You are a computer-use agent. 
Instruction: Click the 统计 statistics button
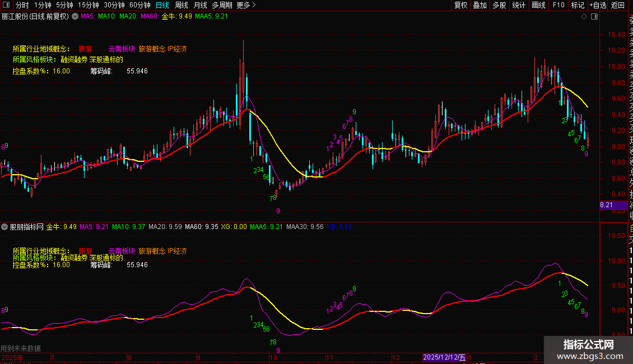[519, 5]
